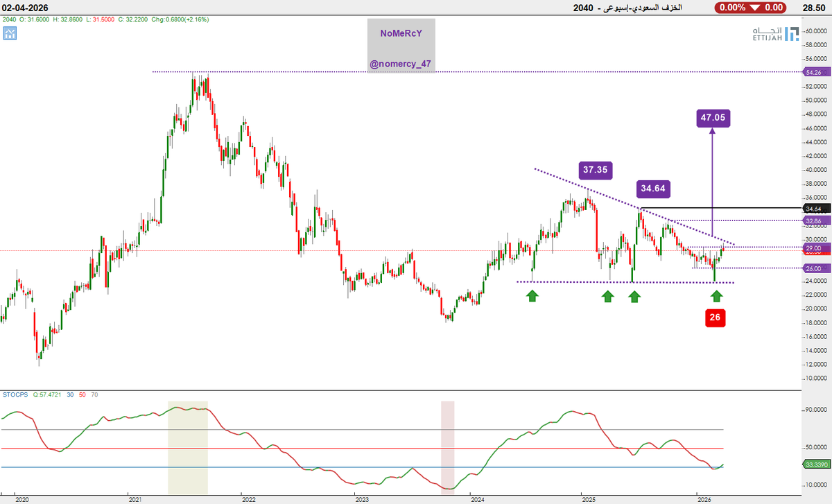Click the last price 28.50 in the header
The height and width of the screenshot is (504, 832).
(x=813, y=7)
